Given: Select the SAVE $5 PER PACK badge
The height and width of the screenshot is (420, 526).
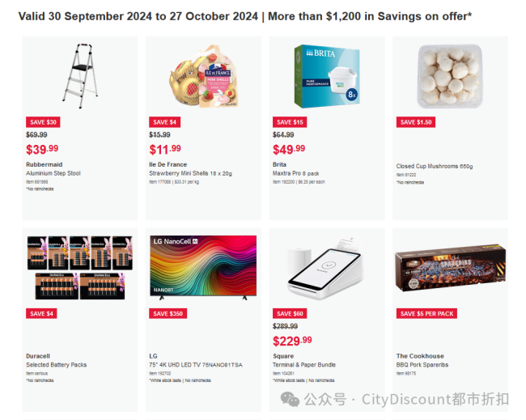Looking at the screenshot, I should click(x=426, y=314).
